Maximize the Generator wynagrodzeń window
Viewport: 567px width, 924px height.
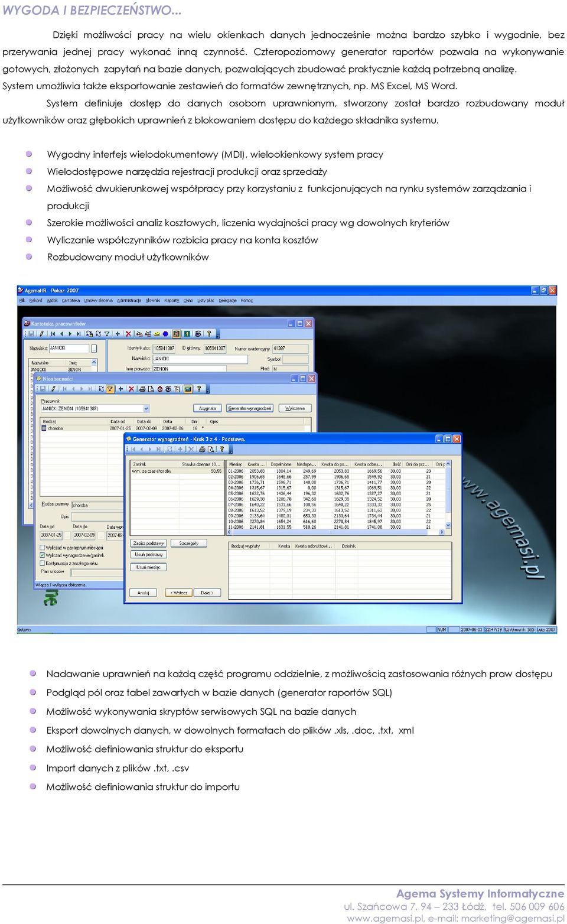[448, 439]
